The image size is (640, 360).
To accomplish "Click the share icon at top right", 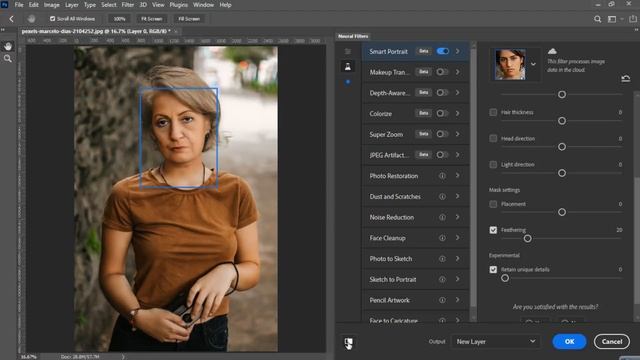I will (x=633, y=19).
